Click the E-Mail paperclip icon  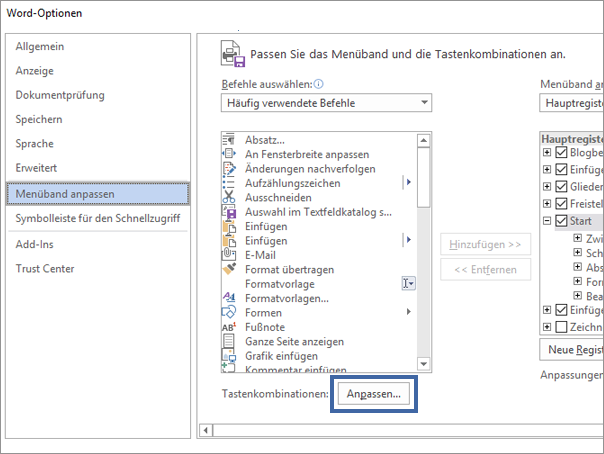(228, 254)
